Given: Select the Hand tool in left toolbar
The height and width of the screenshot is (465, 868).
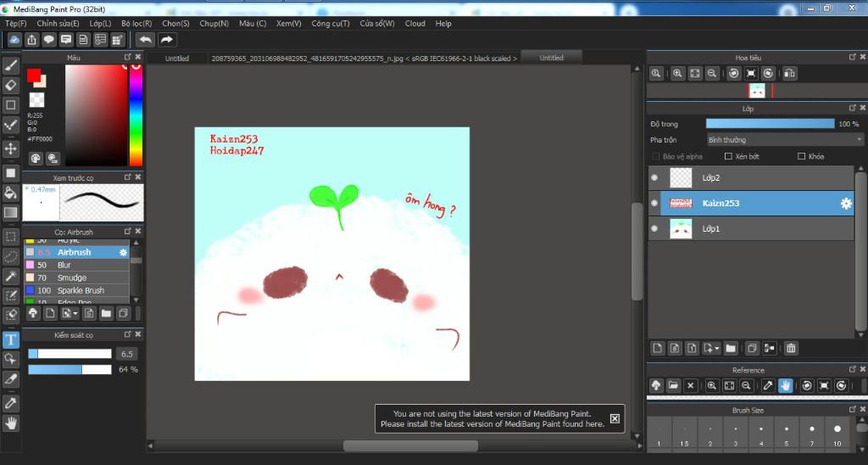Looking at the screenshot, I should pos(10,423).
